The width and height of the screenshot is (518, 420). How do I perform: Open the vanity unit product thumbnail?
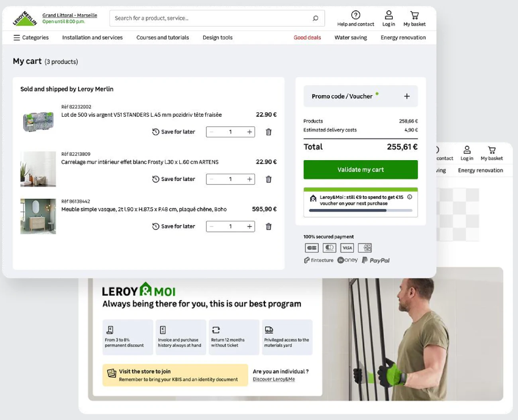(38, 216)
